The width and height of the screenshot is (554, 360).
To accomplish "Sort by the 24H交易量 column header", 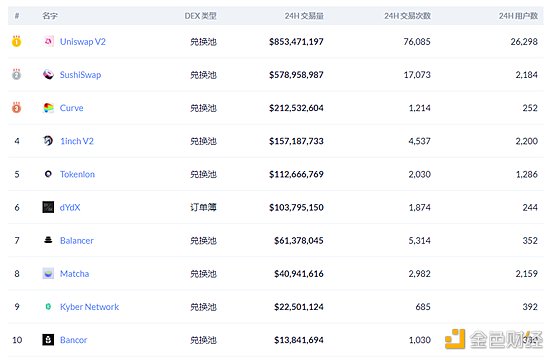I will [304, 16].
